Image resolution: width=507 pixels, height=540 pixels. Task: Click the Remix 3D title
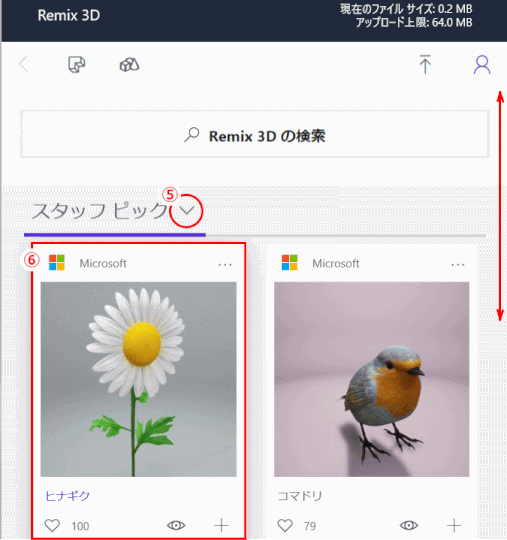(x=69, y=15)
